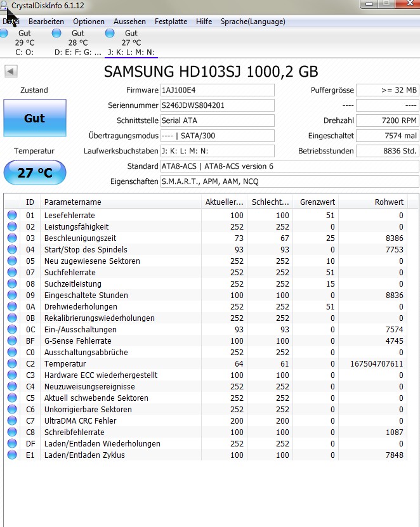Viewport: 420px width, 527px height.
Task: Click the status orb for Hardware ECC wiederhergestellt
Action: click(x=12, y=375)
